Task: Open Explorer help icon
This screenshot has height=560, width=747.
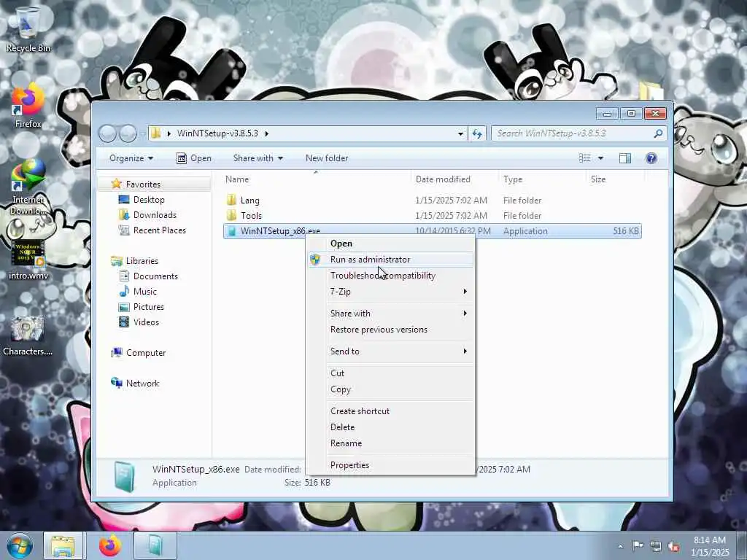Action: click(651, 158)
